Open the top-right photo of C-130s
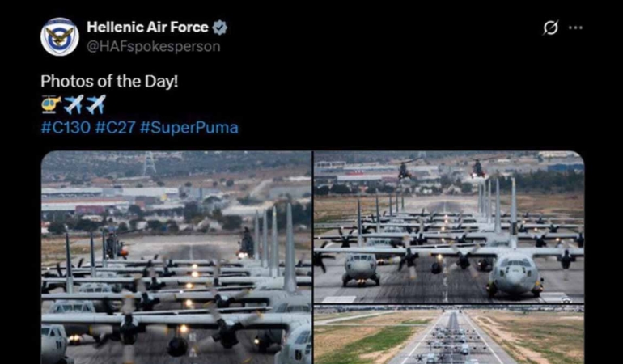Screen dimensions: 623x364 pos(449,227)
